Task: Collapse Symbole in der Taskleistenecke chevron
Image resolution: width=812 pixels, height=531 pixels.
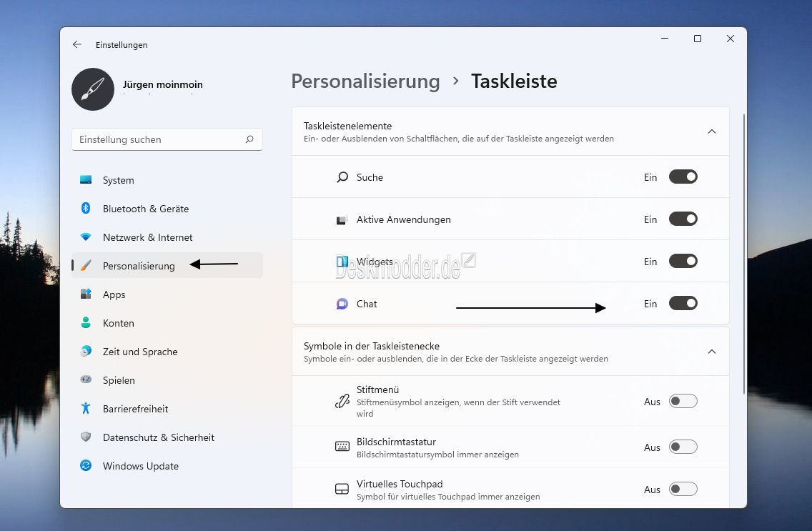Action: click(712, 352)
